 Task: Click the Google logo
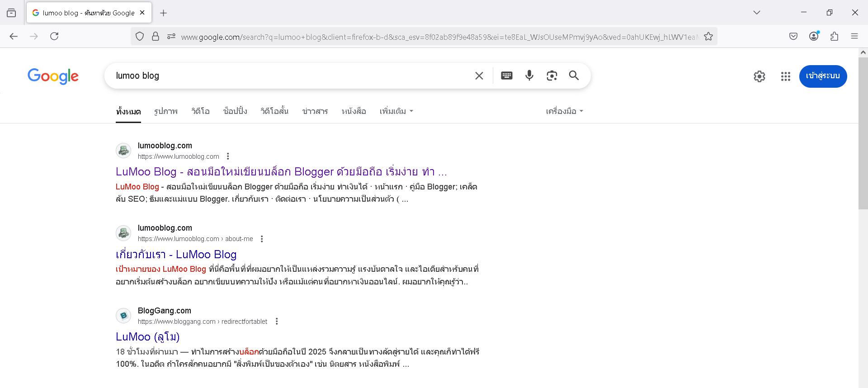(x=53, y=76)
